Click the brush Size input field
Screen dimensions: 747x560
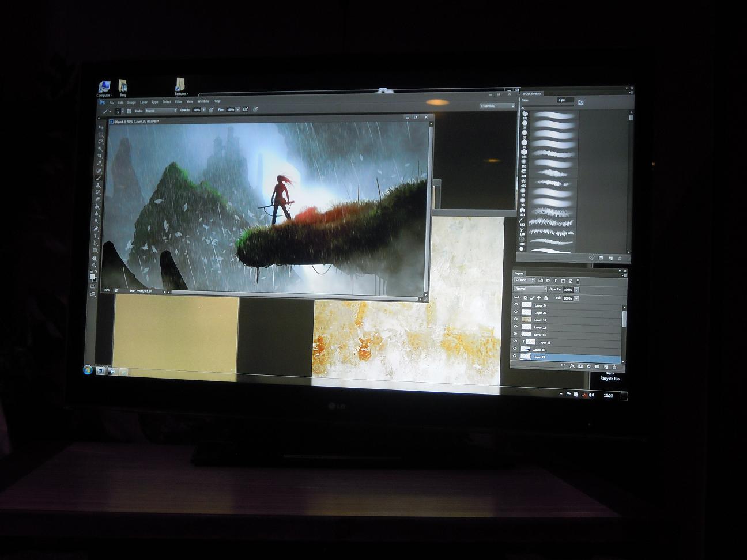pyautogui.click(x=565, y=100)
